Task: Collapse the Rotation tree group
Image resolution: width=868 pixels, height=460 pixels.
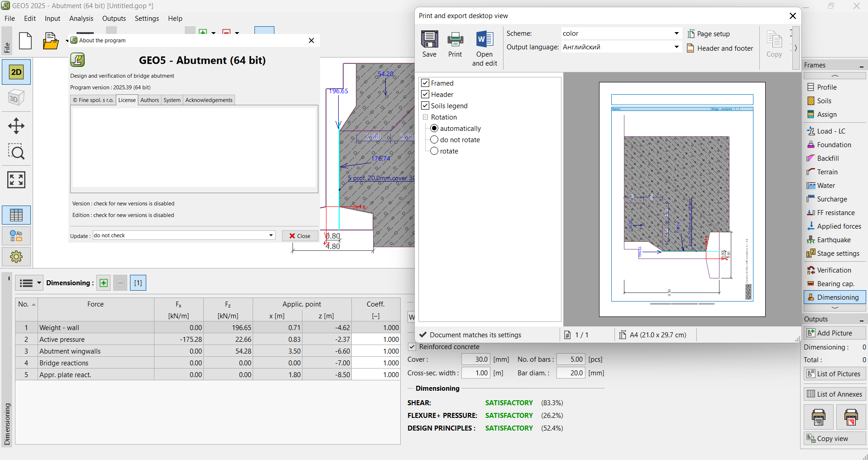Action: [x=426, y=117]
